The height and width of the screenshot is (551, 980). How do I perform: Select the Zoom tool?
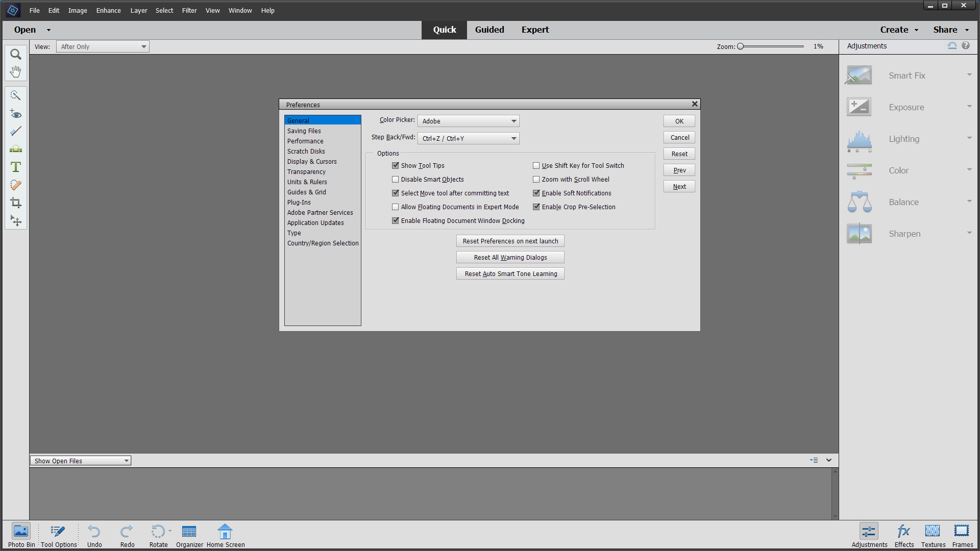(x=15, y=54)
